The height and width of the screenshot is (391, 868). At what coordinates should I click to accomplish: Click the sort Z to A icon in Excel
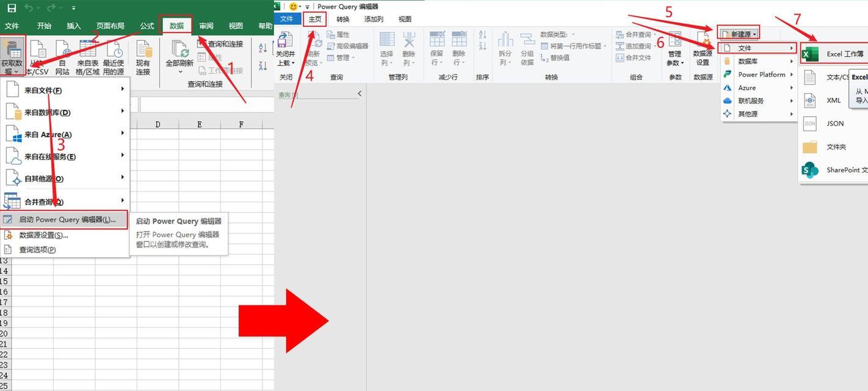[x=263, y=65]
